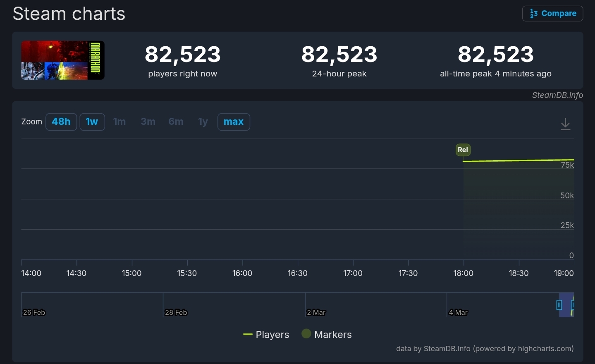Click the SteamDB.info credit text
Screen dimensions: 595x364
(x=557, y=95)
